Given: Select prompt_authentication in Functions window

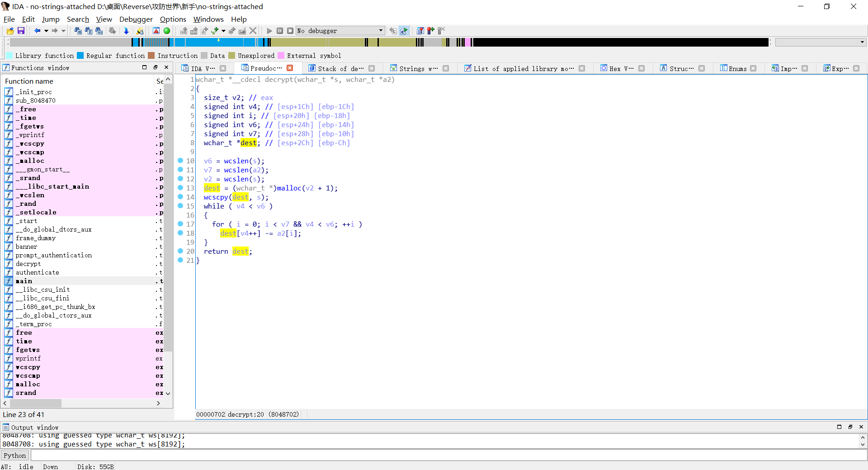Looking at the screenshot, I should pos(53,255).
